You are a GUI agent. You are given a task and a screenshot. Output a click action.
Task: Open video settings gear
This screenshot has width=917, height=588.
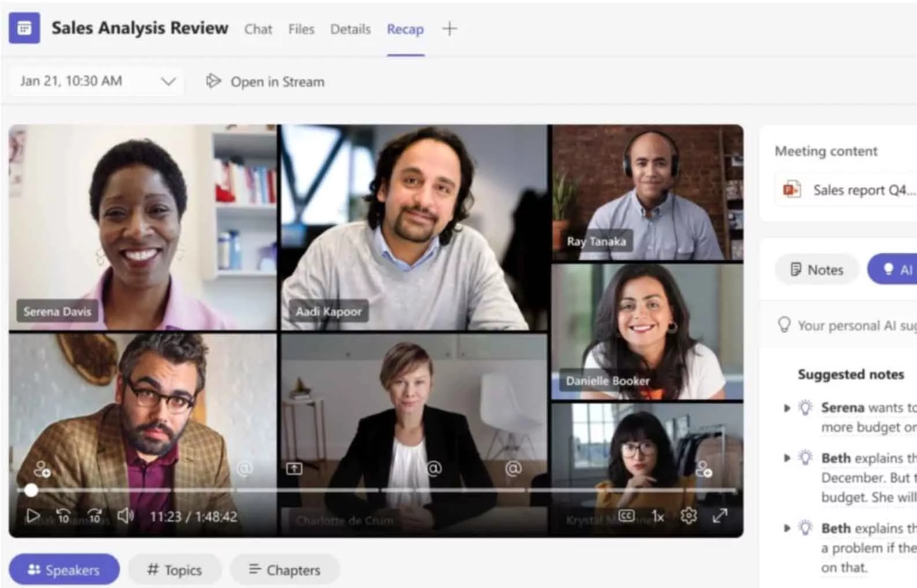(x=688, y=516)
